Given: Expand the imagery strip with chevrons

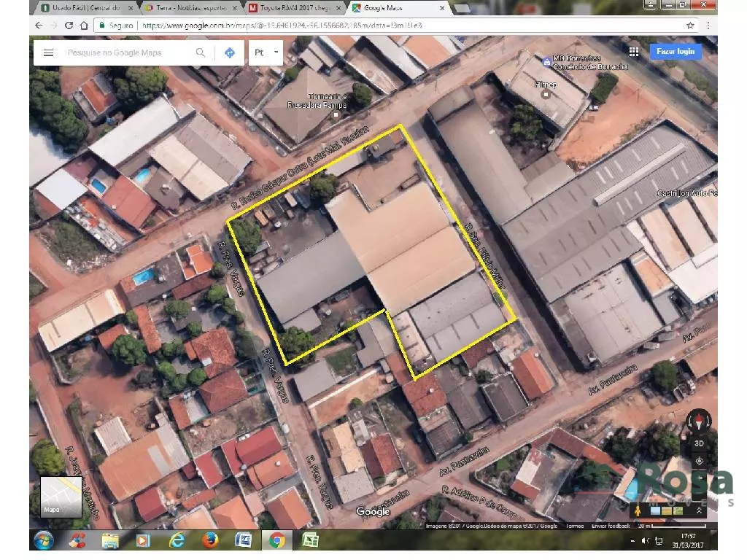Looking at the screenshot, I should pyautogui.click(x=700, y=510).
